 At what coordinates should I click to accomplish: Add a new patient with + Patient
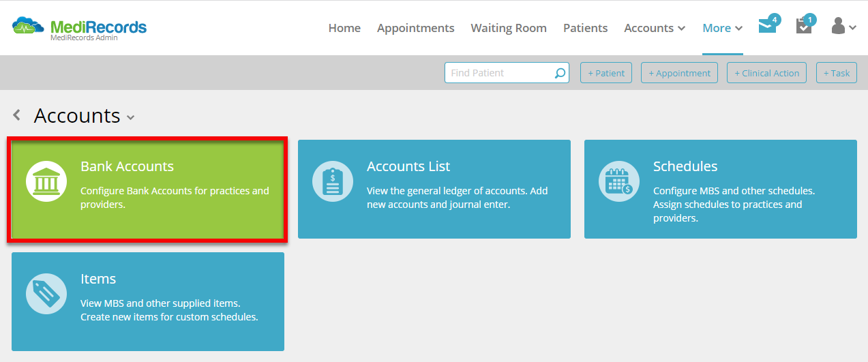point(606,73)
